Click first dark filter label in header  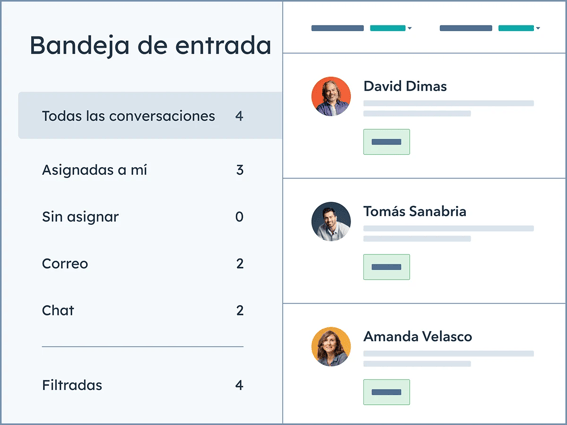[337, 28]
